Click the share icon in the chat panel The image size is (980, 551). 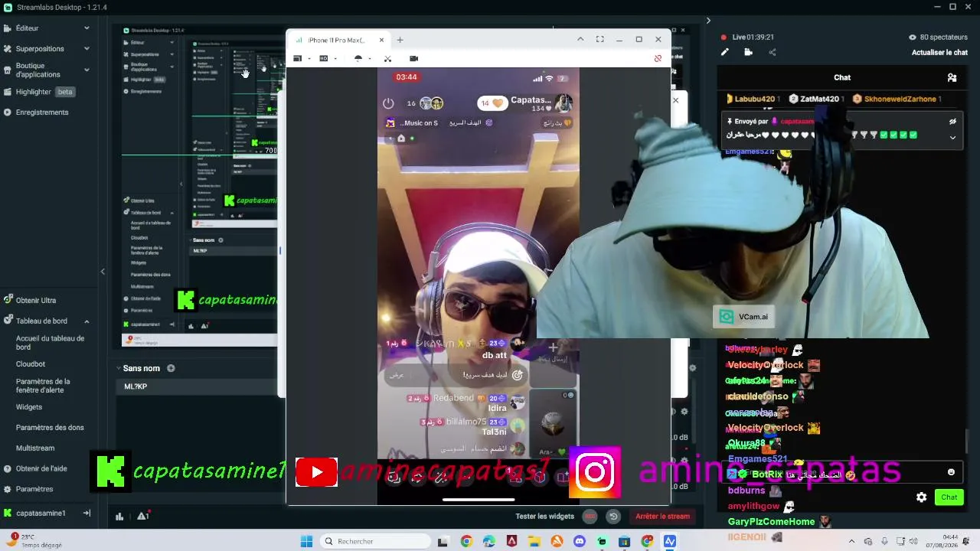tap(772, 52)
